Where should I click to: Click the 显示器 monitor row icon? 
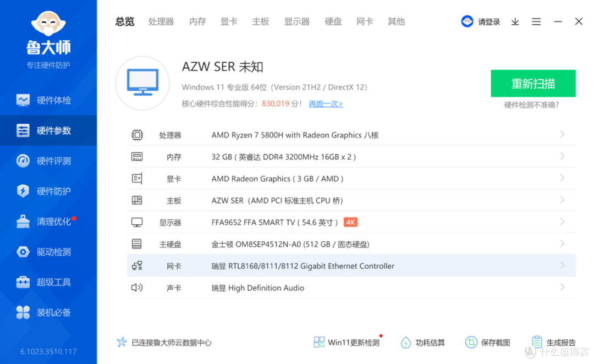tap(137, 222)
